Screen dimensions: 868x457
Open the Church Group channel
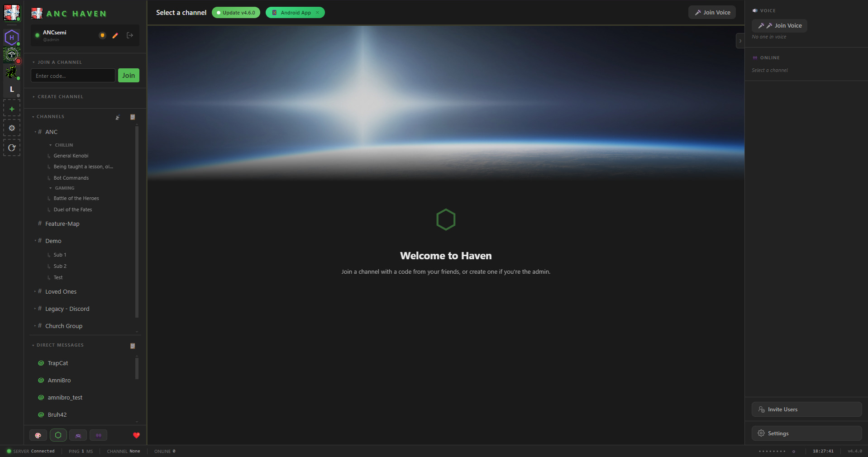click(64, 326)
